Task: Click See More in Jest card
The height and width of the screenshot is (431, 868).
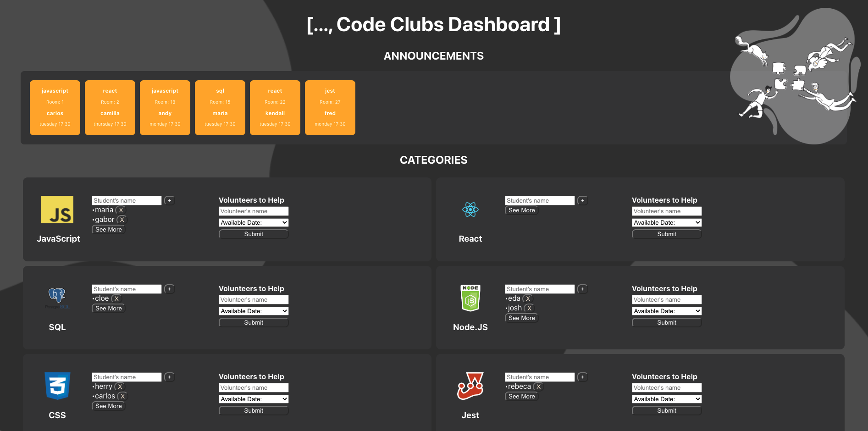Action: 522,396
